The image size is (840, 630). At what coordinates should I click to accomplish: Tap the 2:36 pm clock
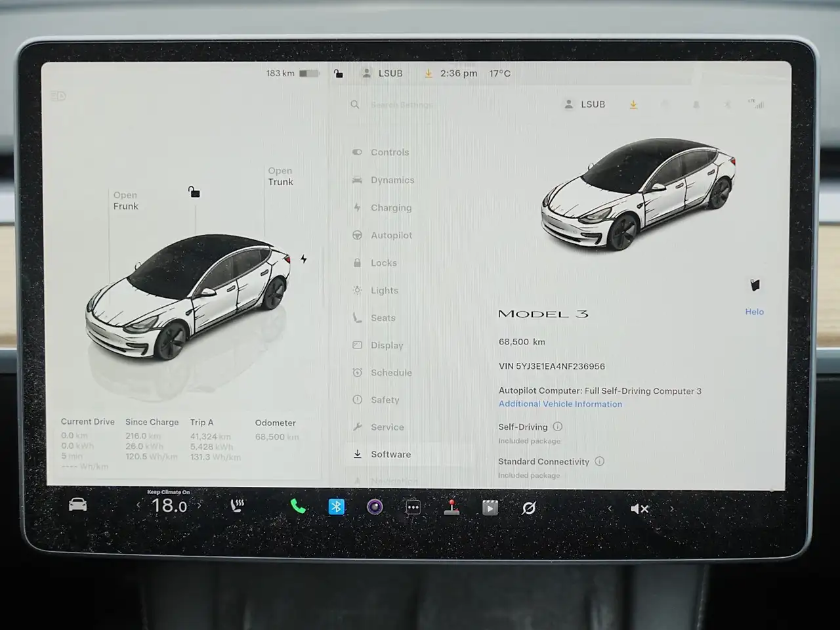[x=459, y=73]
